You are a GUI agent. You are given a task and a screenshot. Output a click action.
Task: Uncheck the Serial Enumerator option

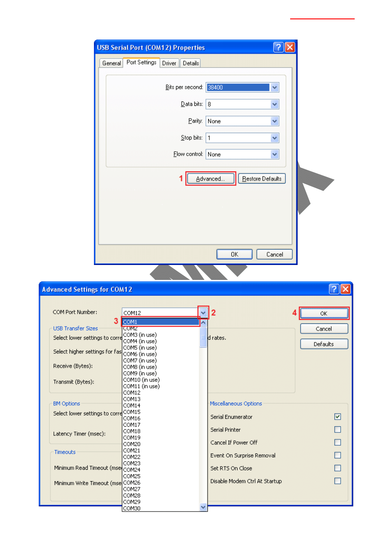click(338, 417)
